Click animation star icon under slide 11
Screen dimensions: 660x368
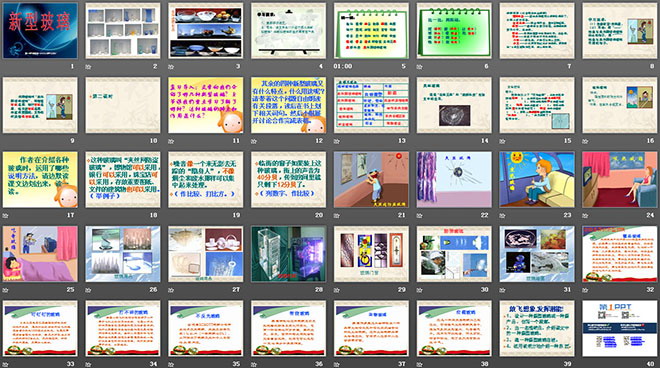tap(171, 141)
